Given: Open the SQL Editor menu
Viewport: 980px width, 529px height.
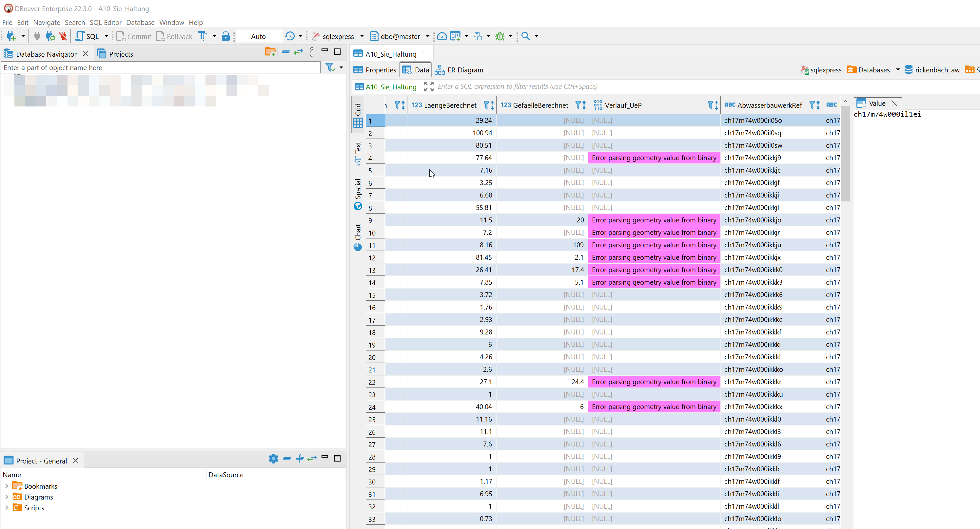Looking at the screenshot, I should click(x=106, y=22).
